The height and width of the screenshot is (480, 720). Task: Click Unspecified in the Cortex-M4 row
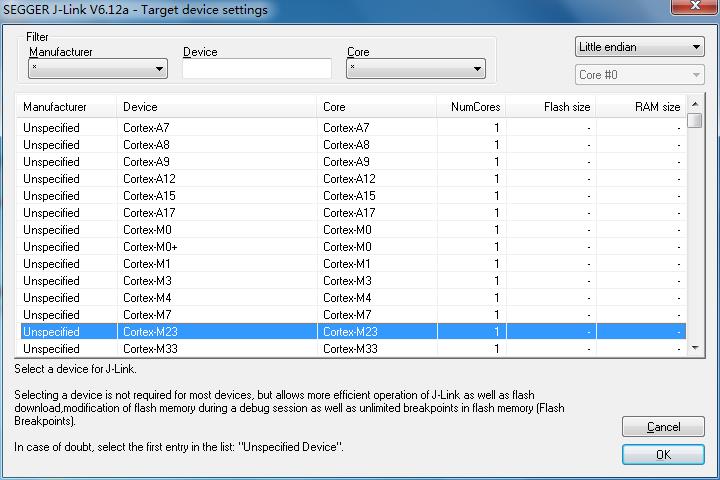pos(51,298)
